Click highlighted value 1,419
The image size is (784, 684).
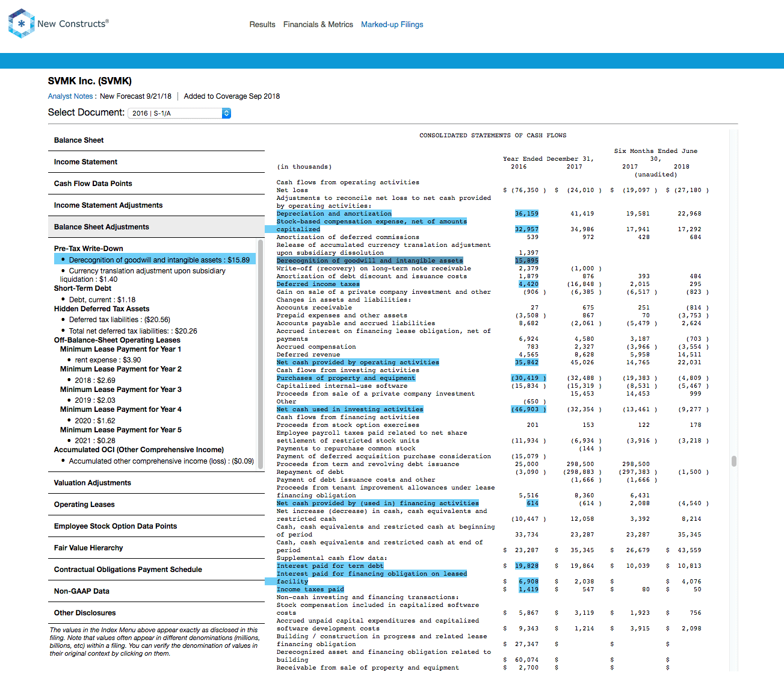coord(528,589)
